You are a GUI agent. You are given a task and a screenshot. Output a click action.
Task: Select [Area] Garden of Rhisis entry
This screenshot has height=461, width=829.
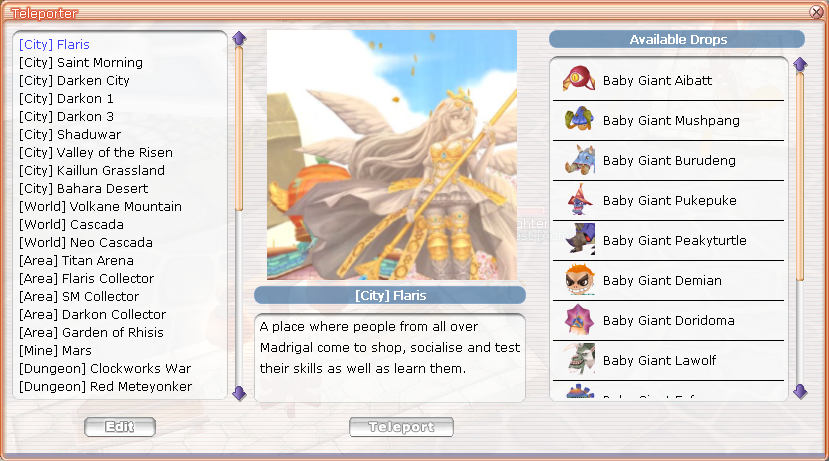pyautogui.click(x=91, y=333)
